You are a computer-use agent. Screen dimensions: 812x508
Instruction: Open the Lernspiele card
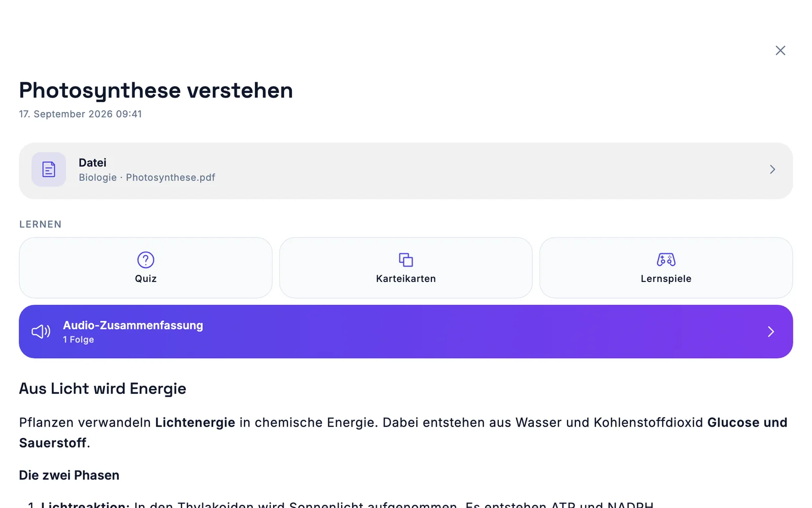click(666, 268)
